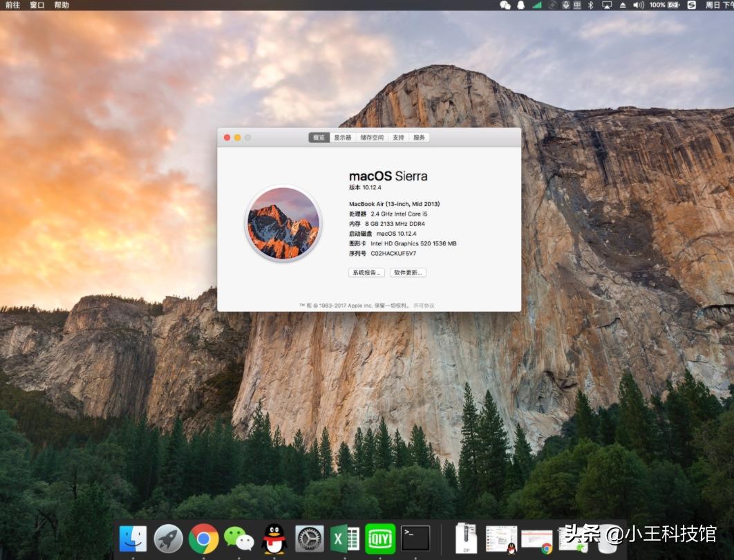Open the iQIYI app in Dock

coord(380,539)
